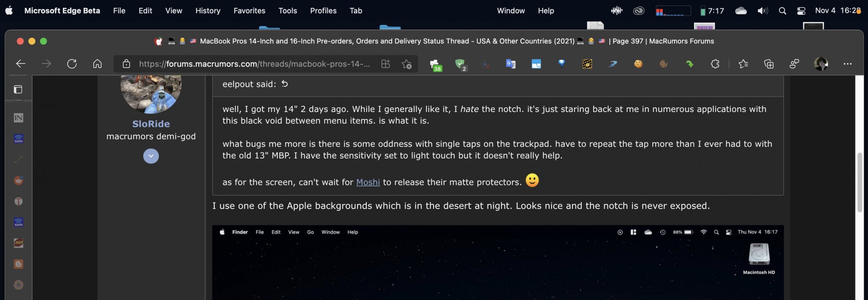Go back to the previous page

coord(20,64)
